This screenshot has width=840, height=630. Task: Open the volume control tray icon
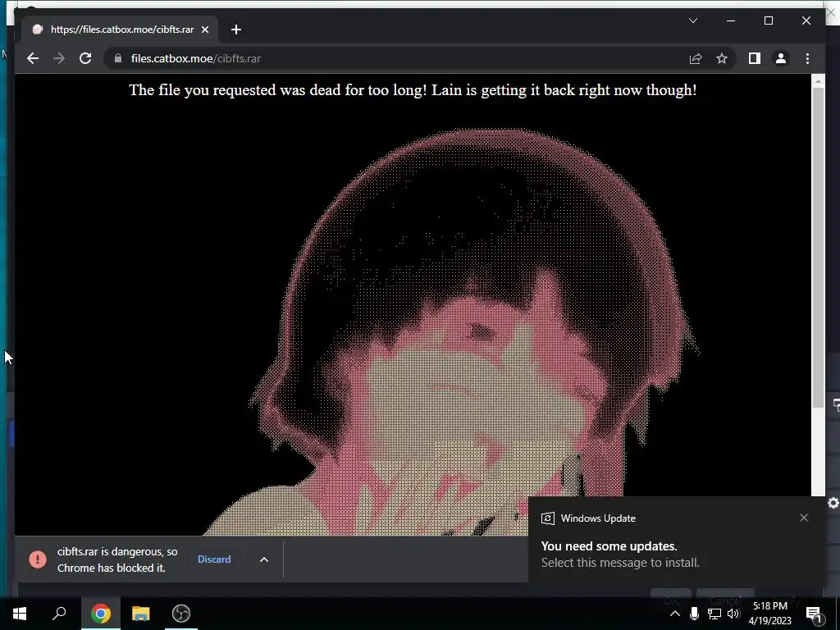733,614
